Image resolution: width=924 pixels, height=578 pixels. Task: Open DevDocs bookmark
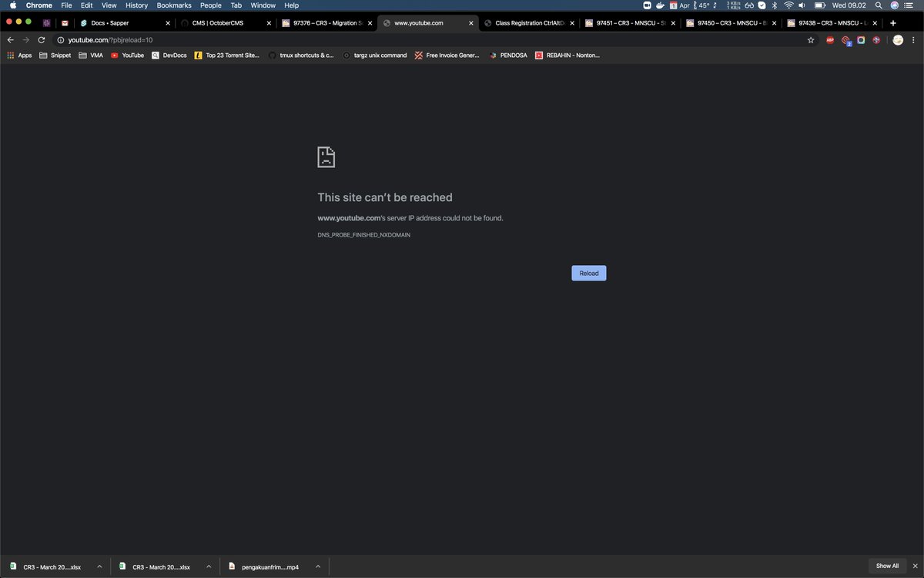(169, 55)
